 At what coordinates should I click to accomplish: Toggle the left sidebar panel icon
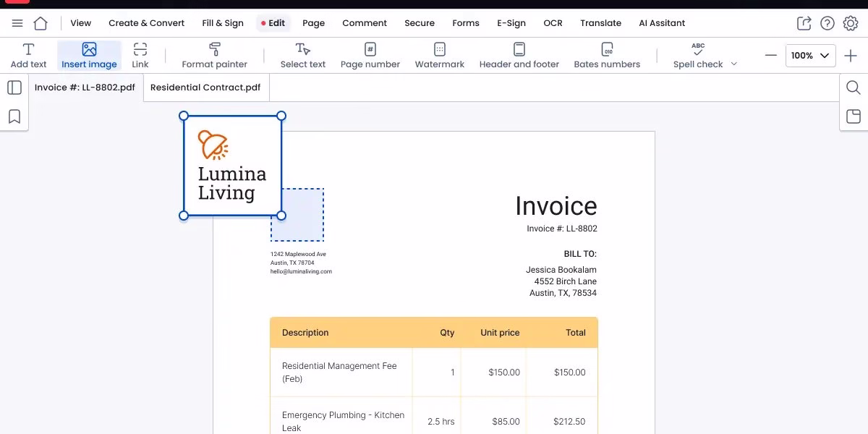coord(14,88)
